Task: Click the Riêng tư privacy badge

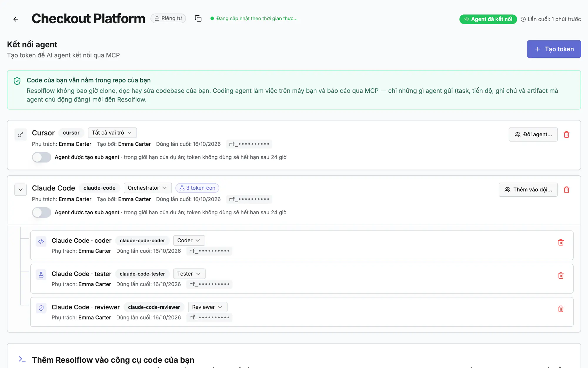Action: 168,19
